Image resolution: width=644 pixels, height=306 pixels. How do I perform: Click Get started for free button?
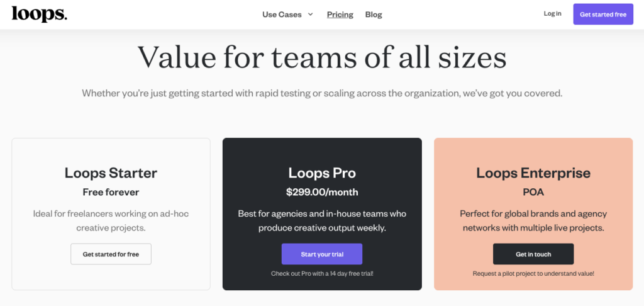point(111,254)
